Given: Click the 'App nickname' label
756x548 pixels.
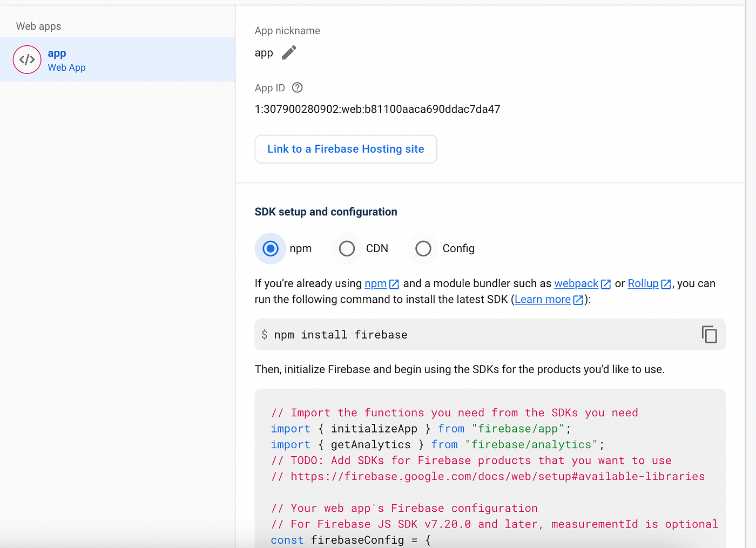Looking at the screenshot, I should pos(287,31).
